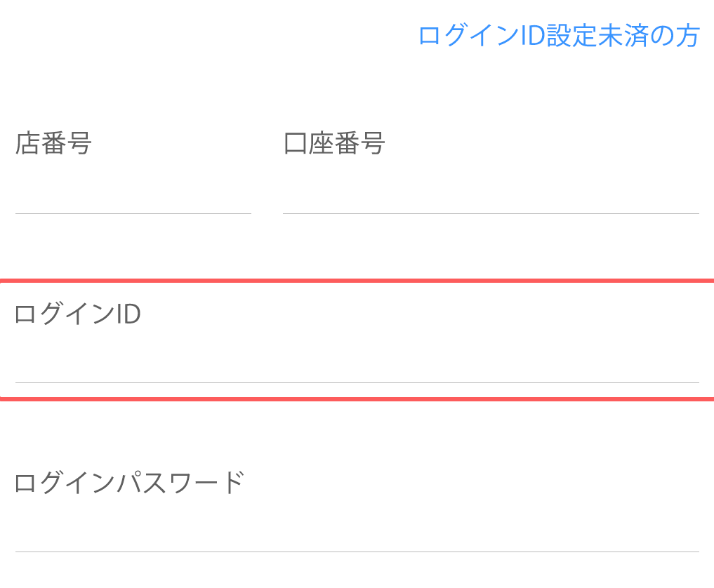The height and width of the screenshot is (588, 714).
Task: Click the 口座番号 label text
Action: click(334, 143)
